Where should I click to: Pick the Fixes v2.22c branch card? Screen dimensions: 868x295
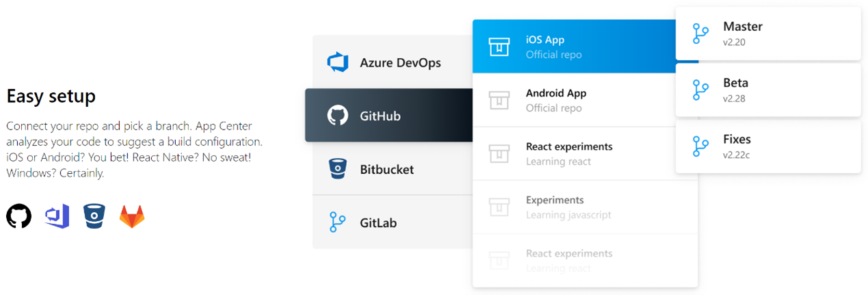point(768,146)
